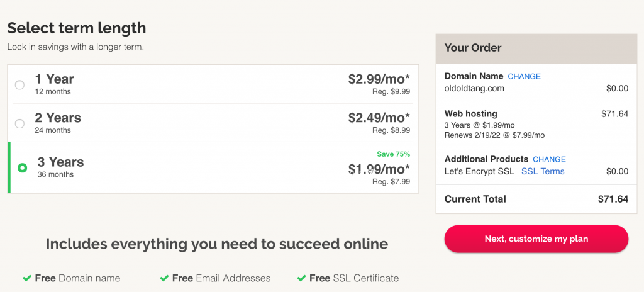Click the green checkmark beside Free Email Addresses
The image size is (644, 292).
click(x=164, y=278)
